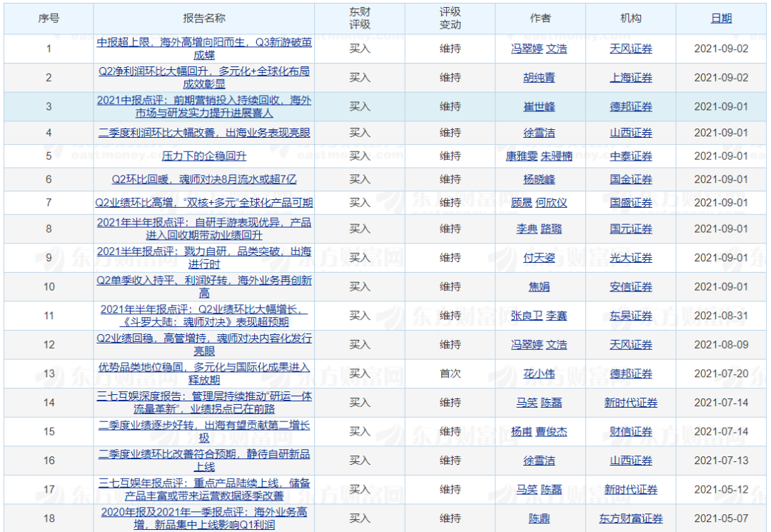Open report 'Q2单季收入持平、利润好转'
This screenshot has height=532, width=771.
coord(204,286)
